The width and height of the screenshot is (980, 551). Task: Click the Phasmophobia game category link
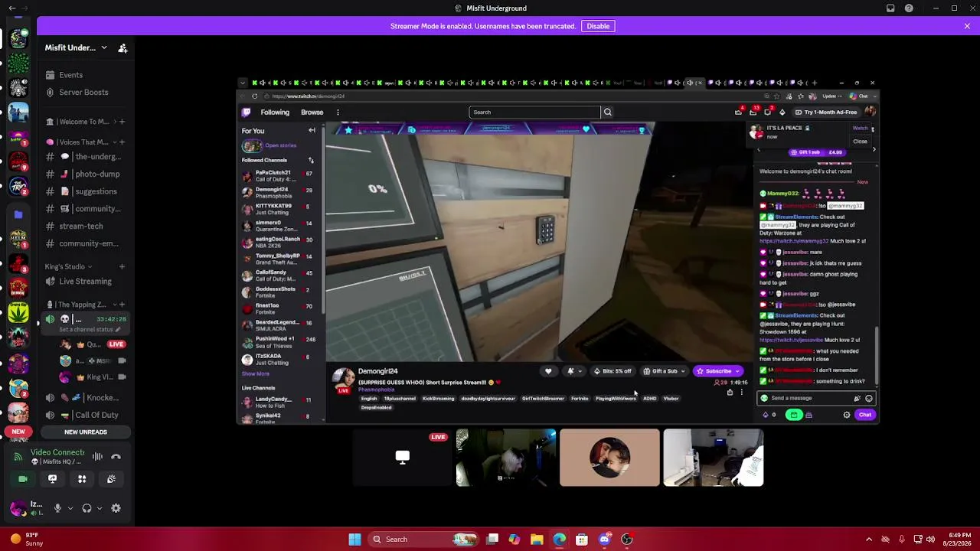pyautogui.click(x=377, y=390)
